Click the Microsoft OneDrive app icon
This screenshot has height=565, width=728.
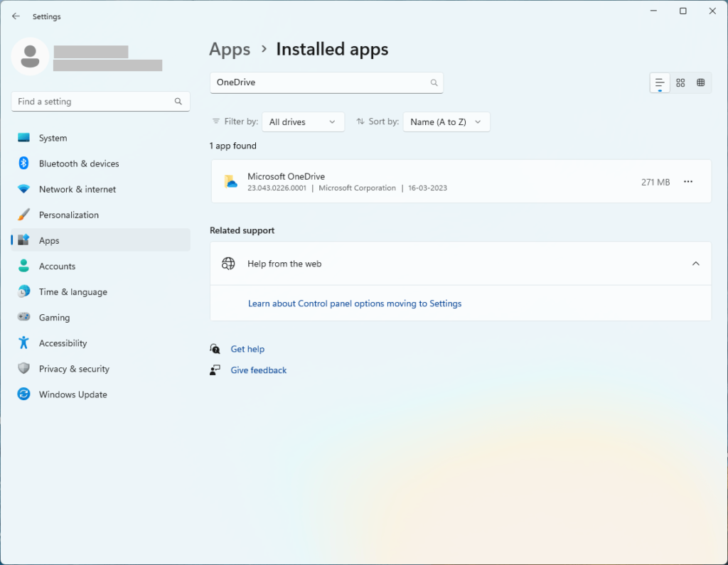(231, 181)
